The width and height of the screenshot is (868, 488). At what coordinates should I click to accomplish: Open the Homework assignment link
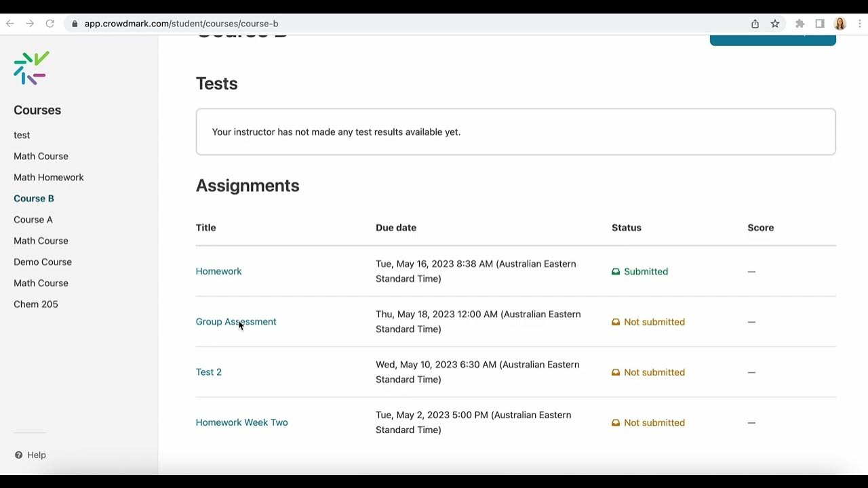(218, 271)
